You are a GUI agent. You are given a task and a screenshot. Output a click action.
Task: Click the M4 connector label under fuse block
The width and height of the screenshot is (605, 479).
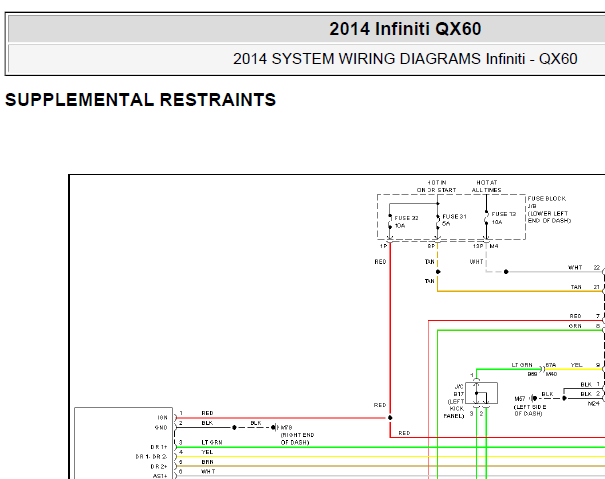pyautogui.click(x=494, y=246)
